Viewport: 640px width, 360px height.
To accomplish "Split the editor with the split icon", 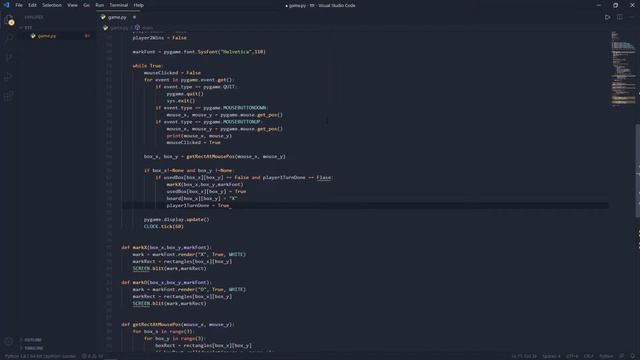I will point(620,17).
